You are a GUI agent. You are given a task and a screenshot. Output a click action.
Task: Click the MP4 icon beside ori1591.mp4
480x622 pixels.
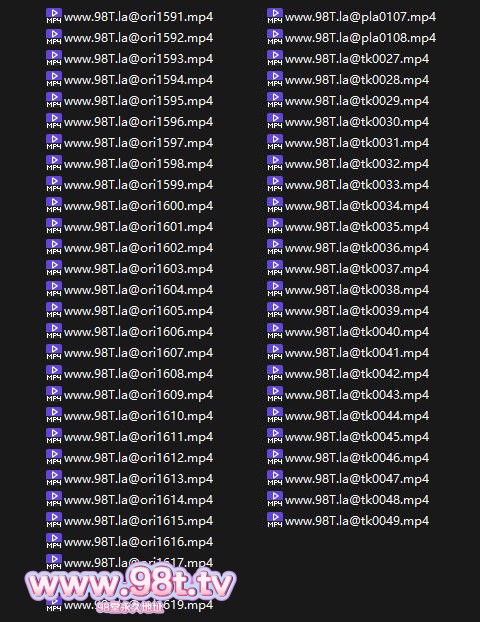click(x=54, y=16)
